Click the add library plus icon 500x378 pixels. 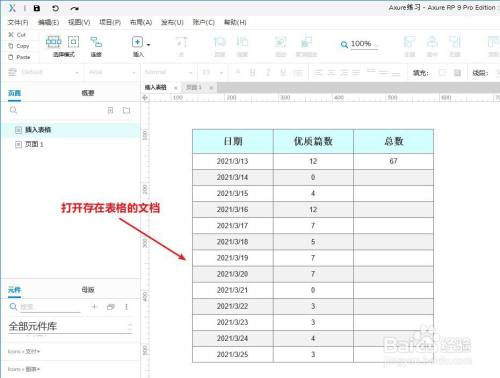click(94, 307)
